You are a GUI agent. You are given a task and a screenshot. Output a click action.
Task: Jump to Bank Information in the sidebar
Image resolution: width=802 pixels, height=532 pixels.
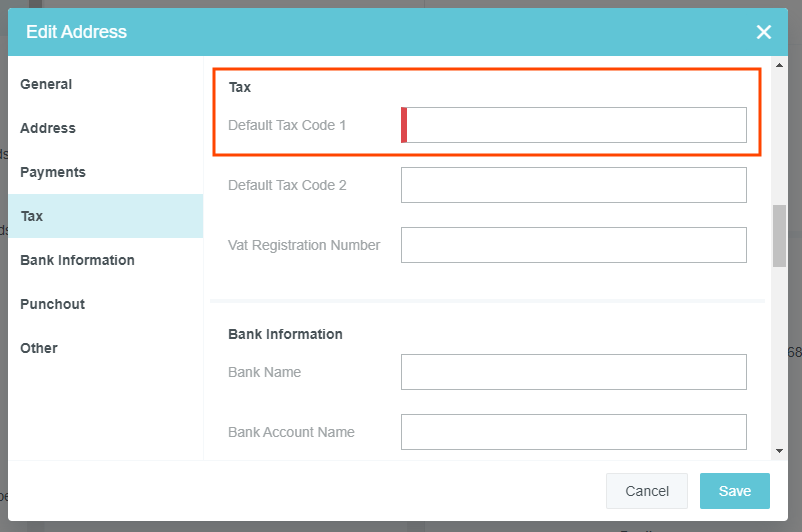click(77, 260)
